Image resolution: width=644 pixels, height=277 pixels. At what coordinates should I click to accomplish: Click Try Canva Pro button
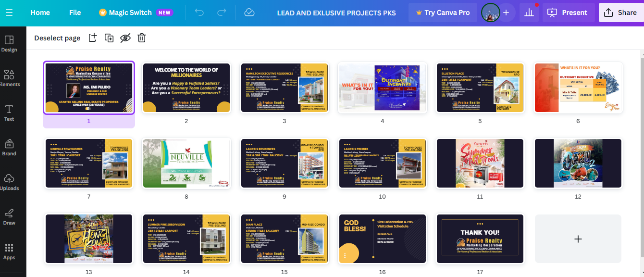click(x=443, y=13)
